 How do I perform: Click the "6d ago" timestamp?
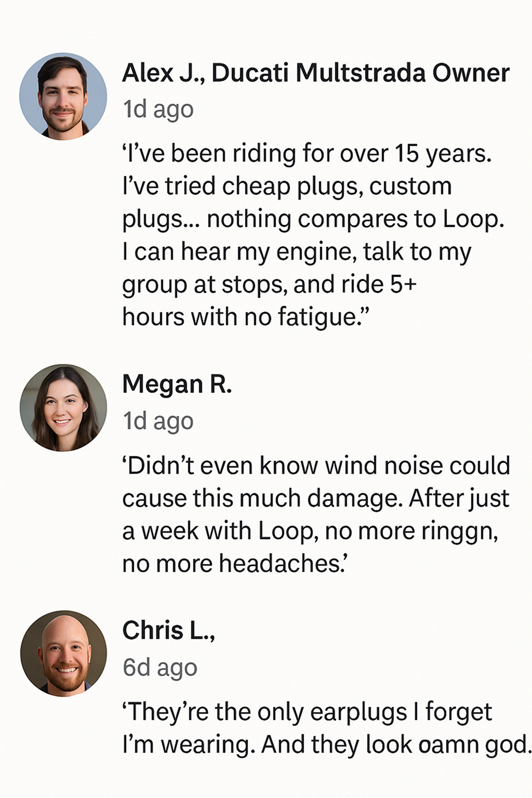click(x=160, y=668)
